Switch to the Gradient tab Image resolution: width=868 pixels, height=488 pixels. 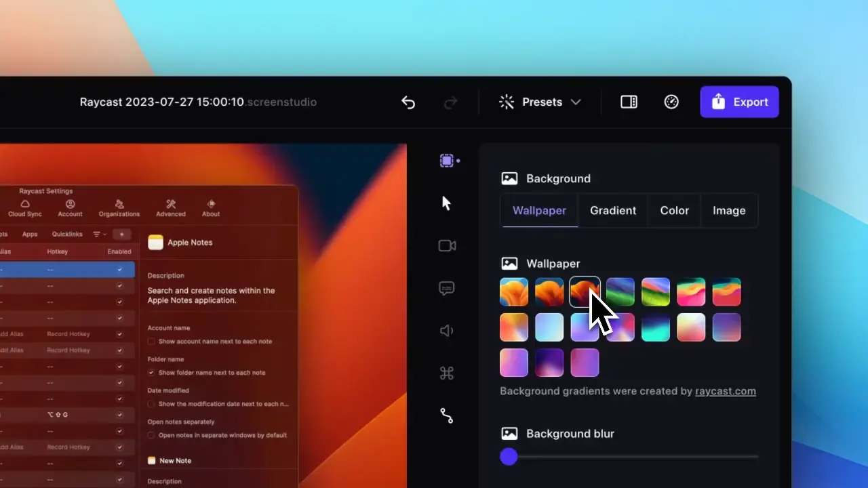(x=612, y=210)
